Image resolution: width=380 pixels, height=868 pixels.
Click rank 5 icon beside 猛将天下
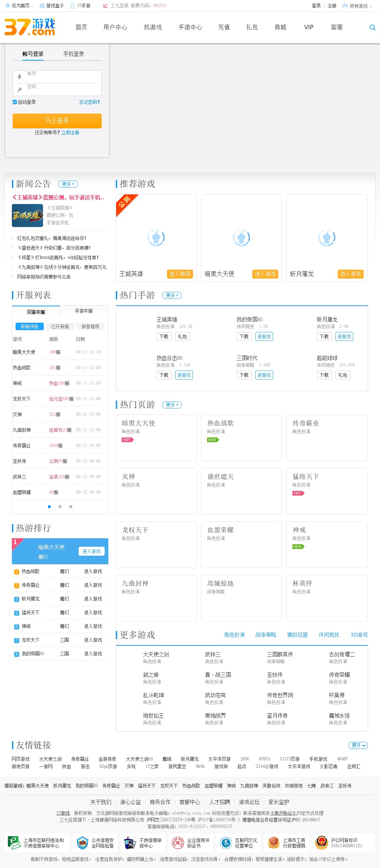click(16, 613)
